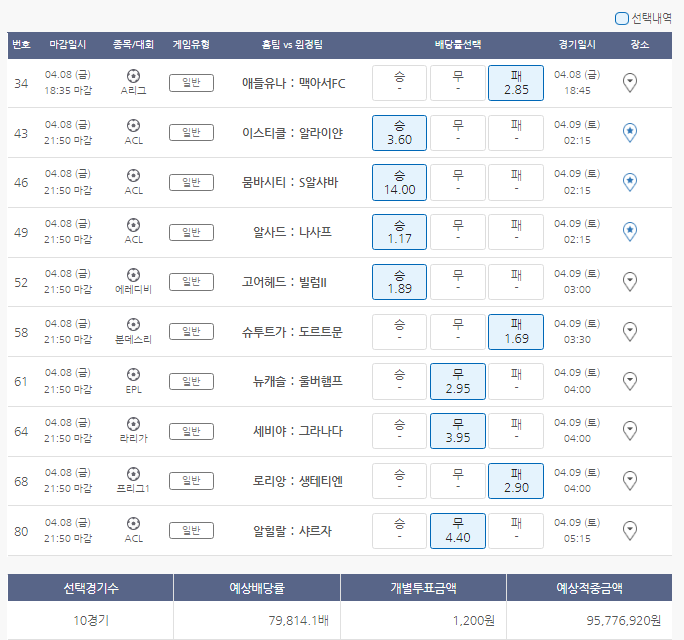Open venue pin for match 49
This screenshot has height=640, width=684.
pyautogui.click(x=629, y=232)
